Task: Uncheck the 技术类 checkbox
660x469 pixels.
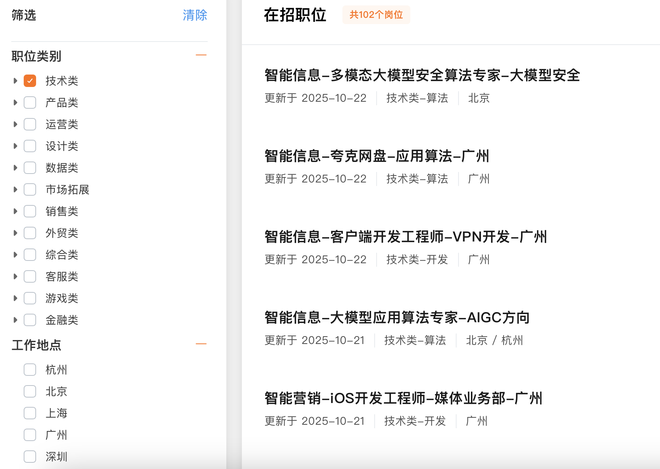Action: click(x=30, y=81)
